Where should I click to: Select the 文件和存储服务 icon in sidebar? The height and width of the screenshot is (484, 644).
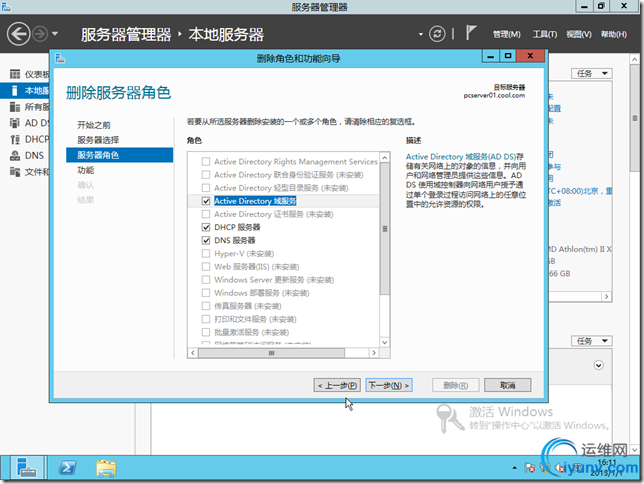[15, 172]
